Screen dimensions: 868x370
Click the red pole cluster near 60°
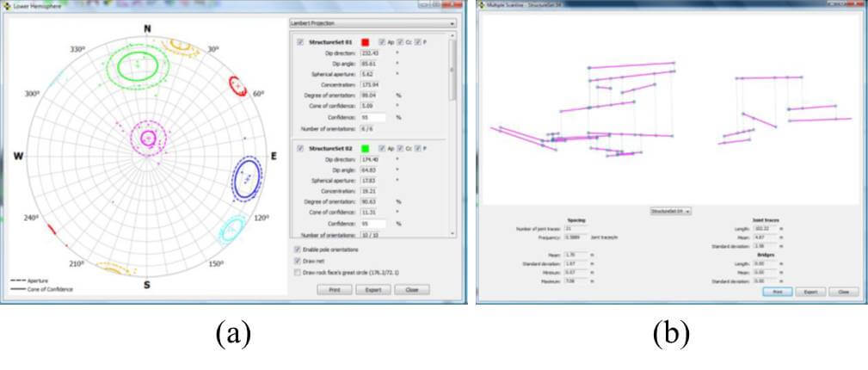point(237,85)
